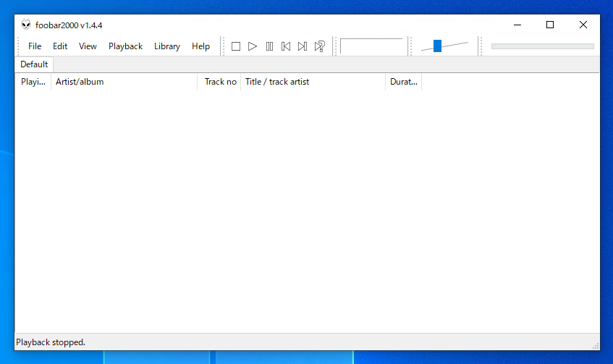The height and width of the screenshot is (364, 613).
Task: Open the Playback menu
Action: 125,46
